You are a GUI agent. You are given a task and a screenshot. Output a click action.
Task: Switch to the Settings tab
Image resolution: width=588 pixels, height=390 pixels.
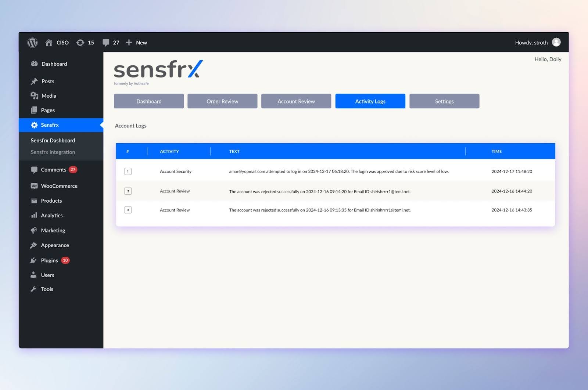pyautogui.click(x=444, y=101)
